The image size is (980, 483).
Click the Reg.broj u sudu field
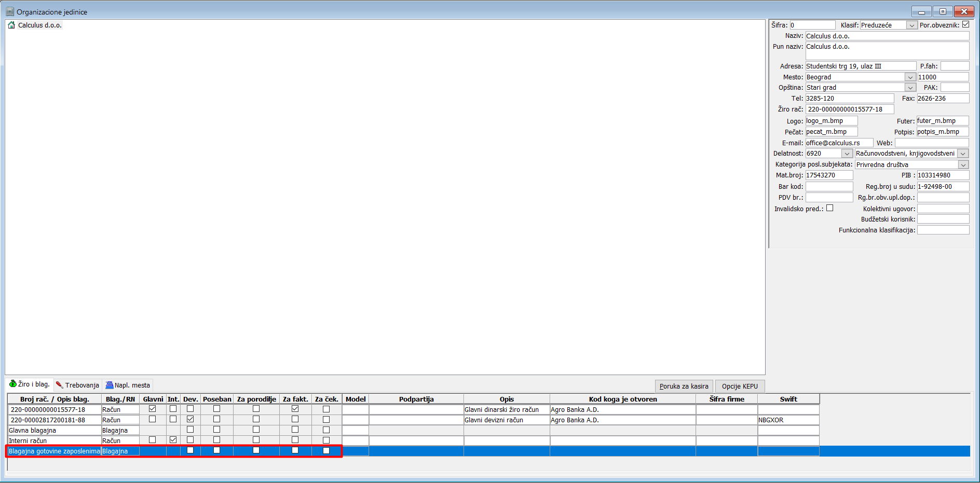pos(943,187)
